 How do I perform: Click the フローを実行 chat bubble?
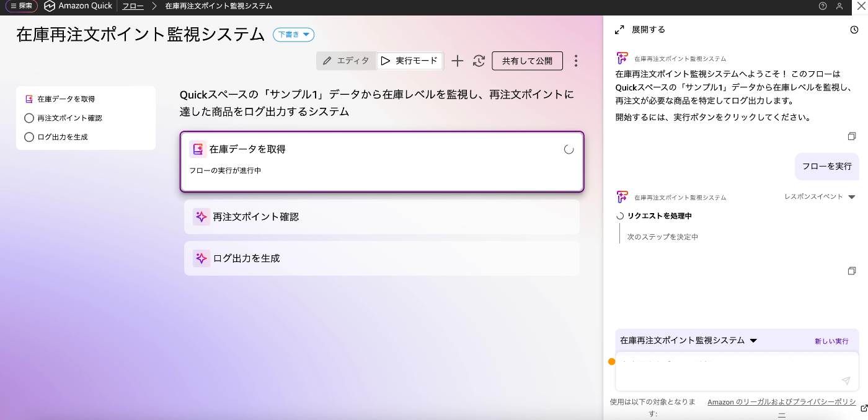pos(827,166)
